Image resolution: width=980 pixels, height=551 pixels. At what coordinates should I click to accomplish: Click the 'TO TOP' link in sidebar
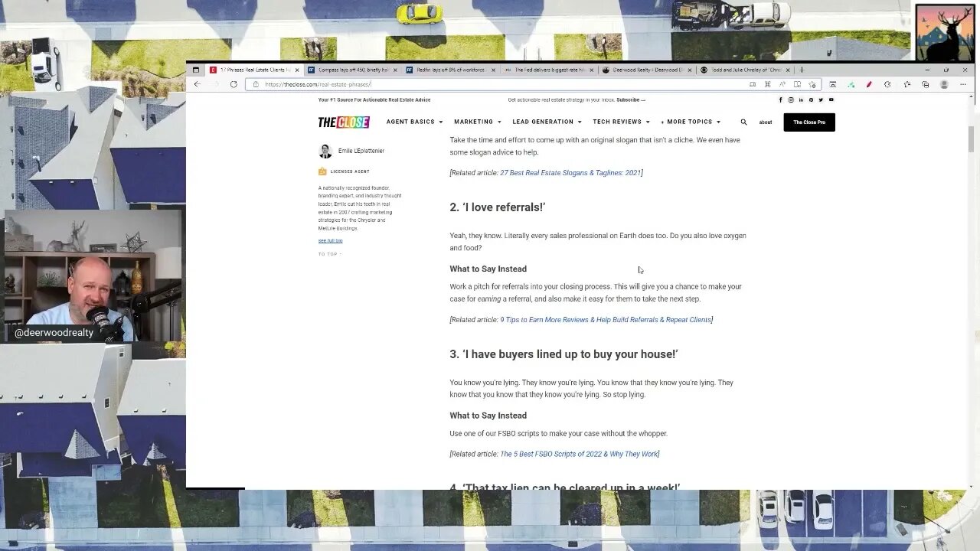tap(330, 254)
